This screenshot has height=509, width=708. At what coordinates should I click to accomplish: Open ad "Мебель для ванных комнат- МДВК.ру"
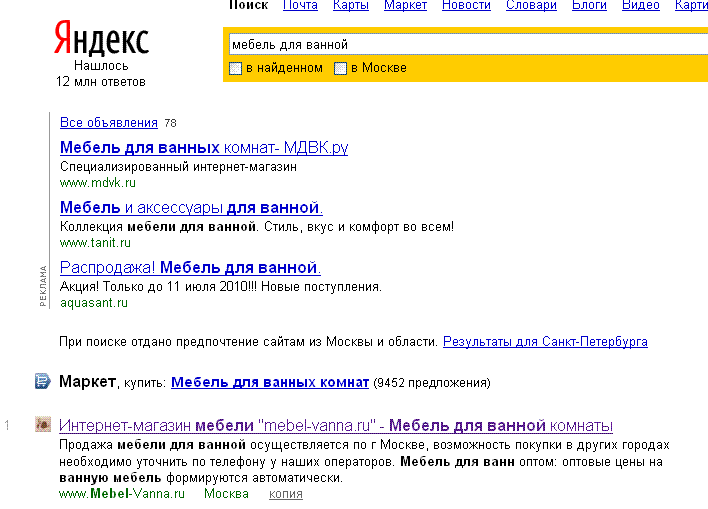204,147
